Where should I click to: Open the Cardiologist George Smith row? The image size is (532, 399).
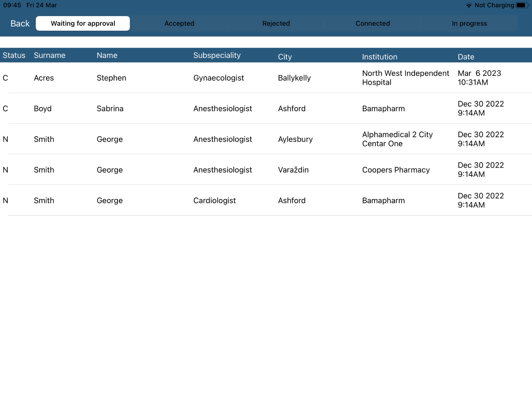(214, 201)
